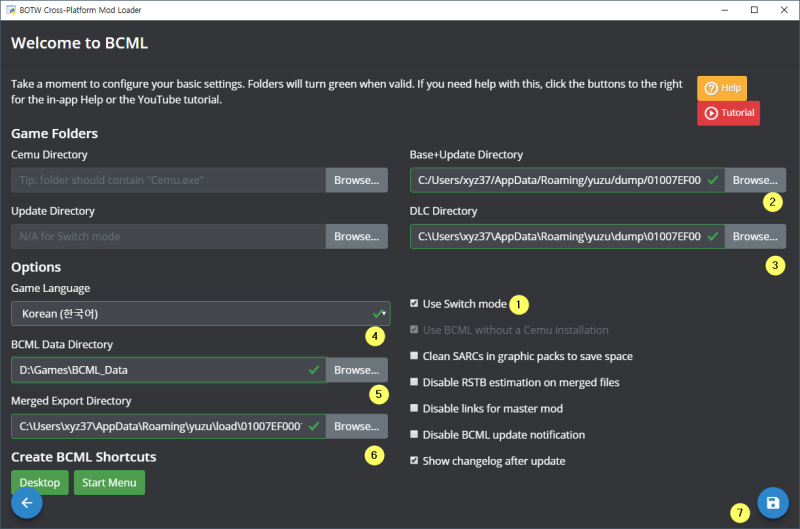Viewport: 800px width, 529px height.
Task: Browse for the Base+Update Directory
Action: tap(755, 180)
